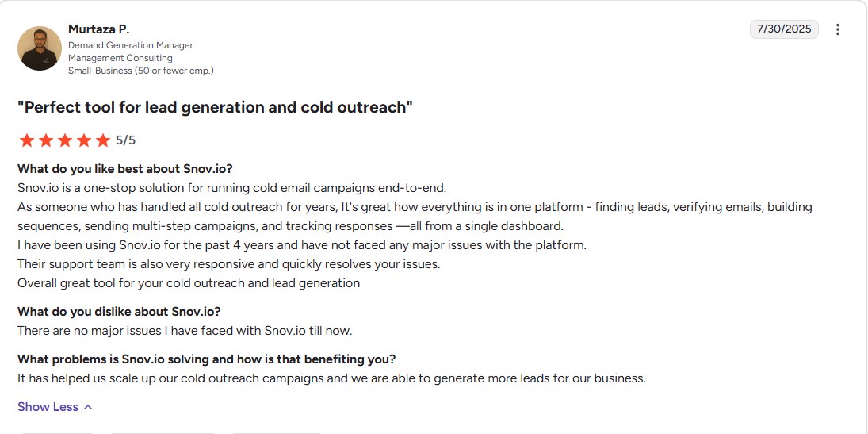
Task: Click the chevron-up arrow beside Show Less
Action: pos(87,407)
